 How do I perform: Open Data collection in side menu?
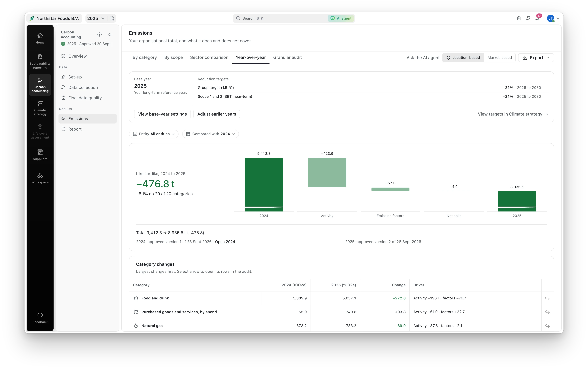point(87,87)
